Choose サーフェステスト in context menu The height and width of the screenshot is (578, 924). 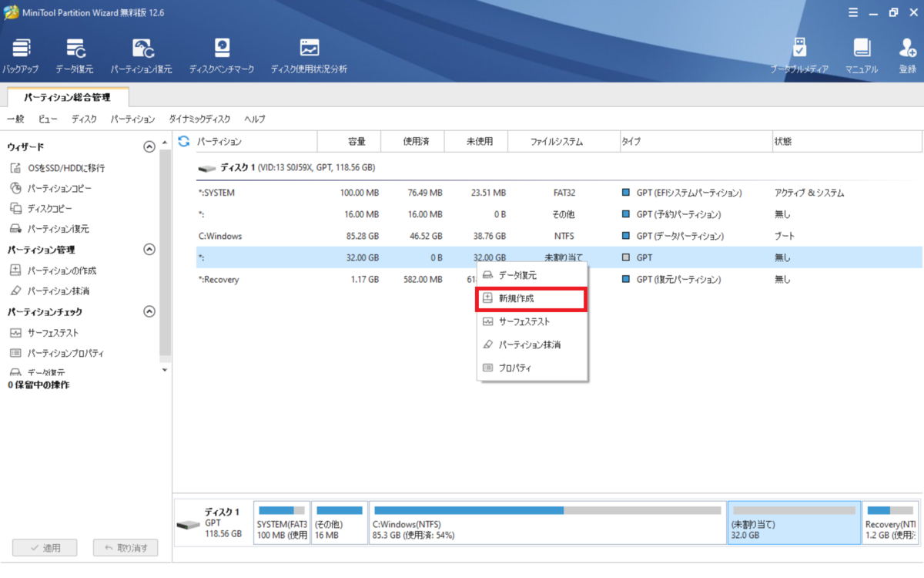[x=532, y=321]
